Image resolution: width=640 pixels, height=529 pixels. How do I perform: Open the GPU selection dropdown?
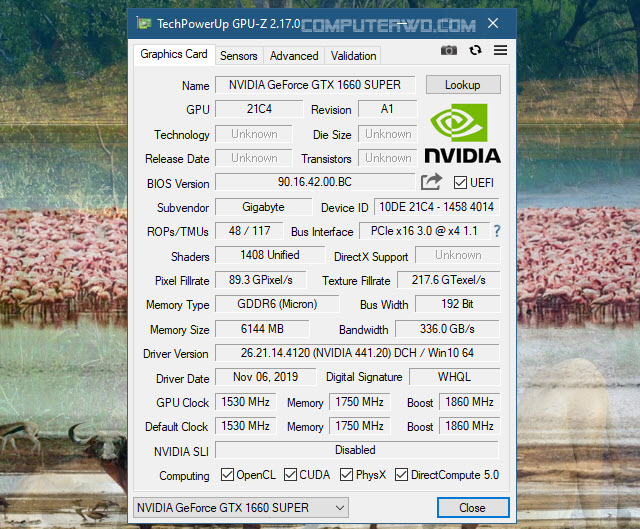point(241,508)
